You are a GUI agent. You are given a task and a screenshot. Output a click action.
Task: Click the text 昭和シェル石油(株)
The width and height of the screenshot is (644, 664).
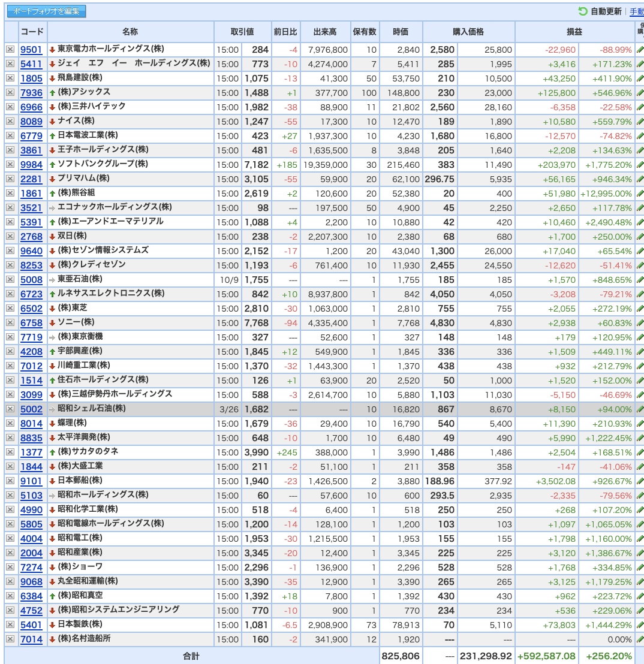92,408
